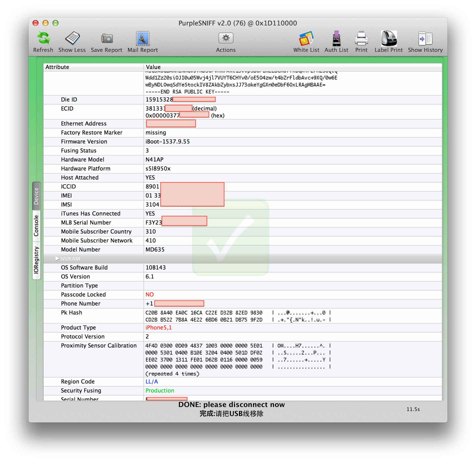Click the Label Print icon
This screenshot has width=476, height=462.
pyautogui.click(x=388, y=38)
